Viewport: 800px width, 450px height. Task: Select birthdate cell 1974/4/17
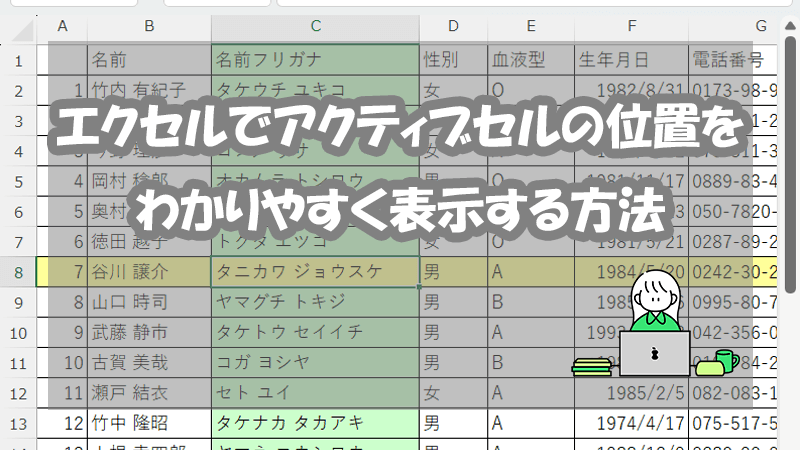631,422
